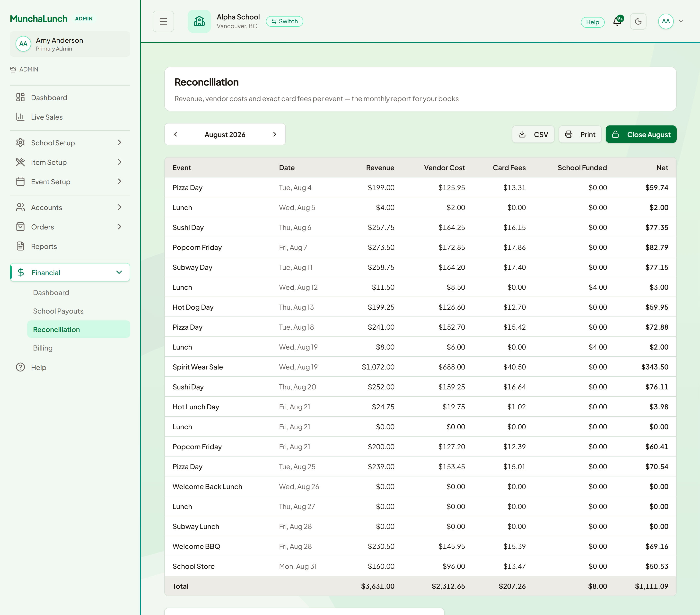Toggle dark mode moon icon
Viewport: 700px width, 615px height.
tap(638, 21)
